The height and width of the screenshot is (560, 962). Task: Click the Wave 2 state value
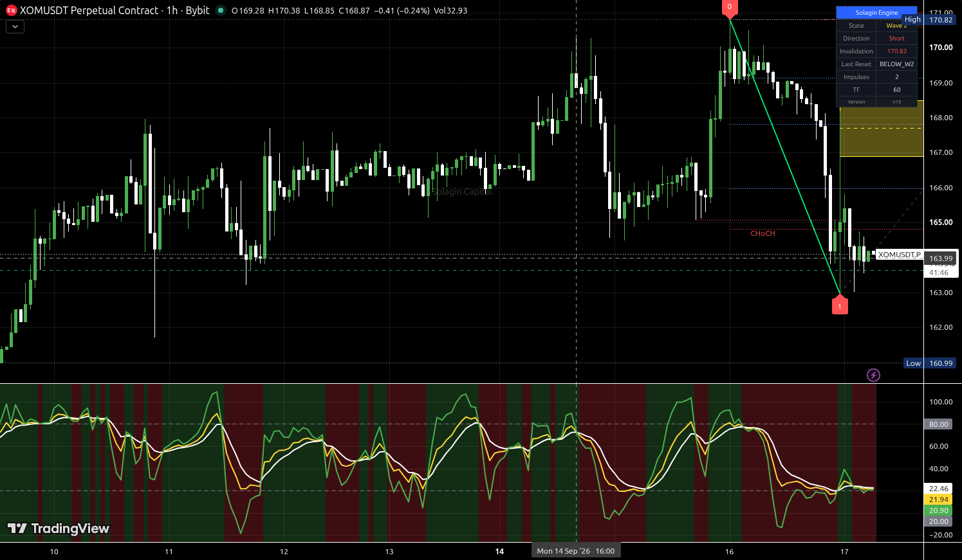(896, 26)
